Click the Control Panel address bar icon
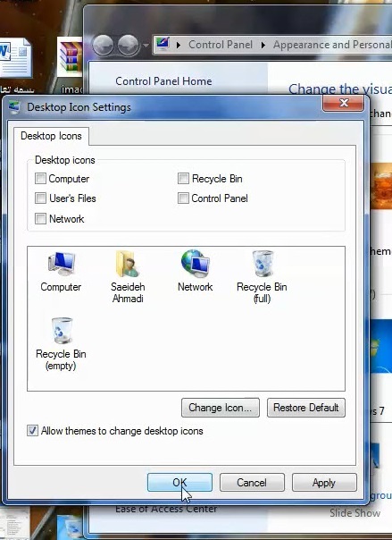The image size is (392, 540). point(163,44)
